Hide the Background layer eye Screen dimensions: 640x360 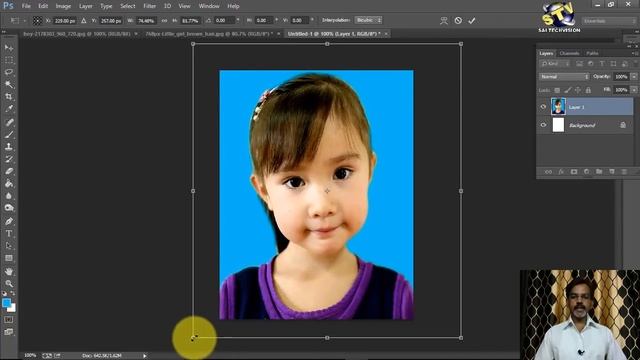[543, 125]
